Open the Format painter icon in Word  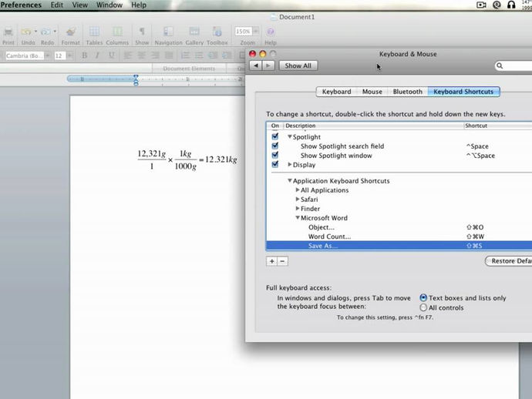[71, 32]
